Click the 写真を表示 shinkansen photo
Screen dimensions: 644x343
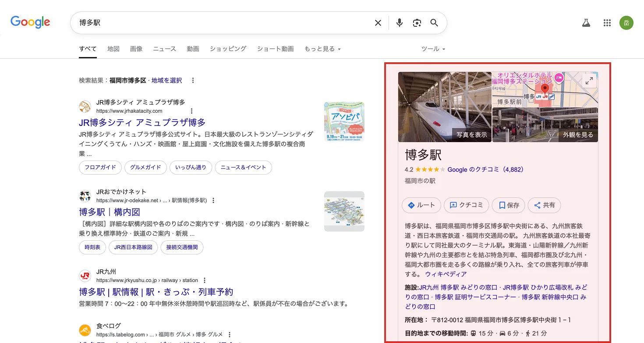point(445,107)
